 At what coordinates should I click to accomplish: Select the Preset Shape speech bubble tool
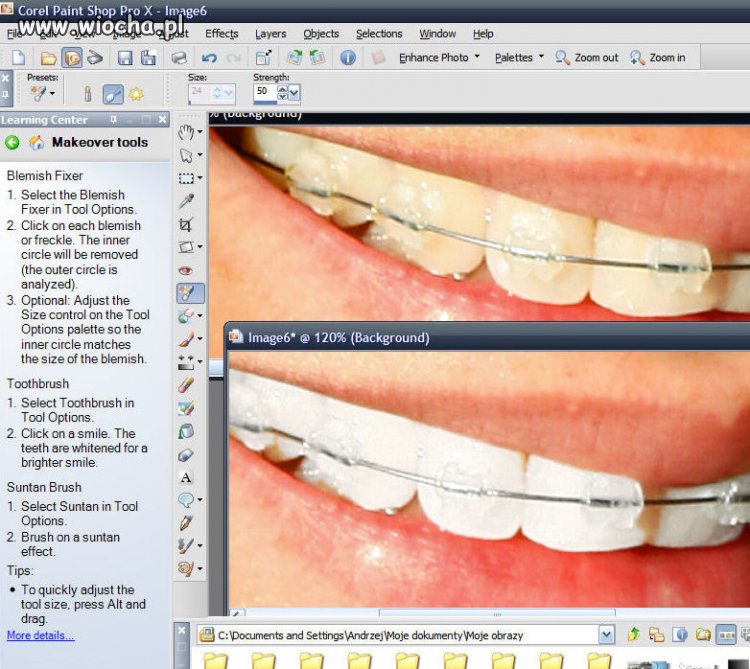click(186, 500)
